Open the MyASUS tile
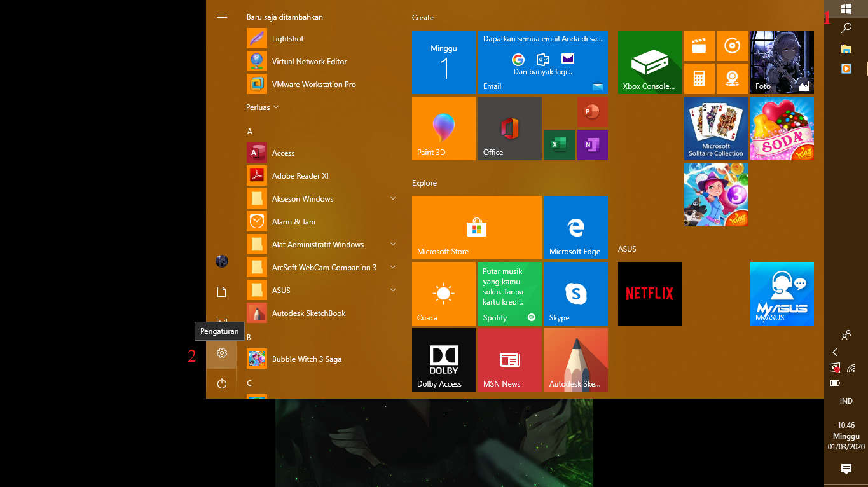This screenshot has height=487, width=868. point(782,294)
